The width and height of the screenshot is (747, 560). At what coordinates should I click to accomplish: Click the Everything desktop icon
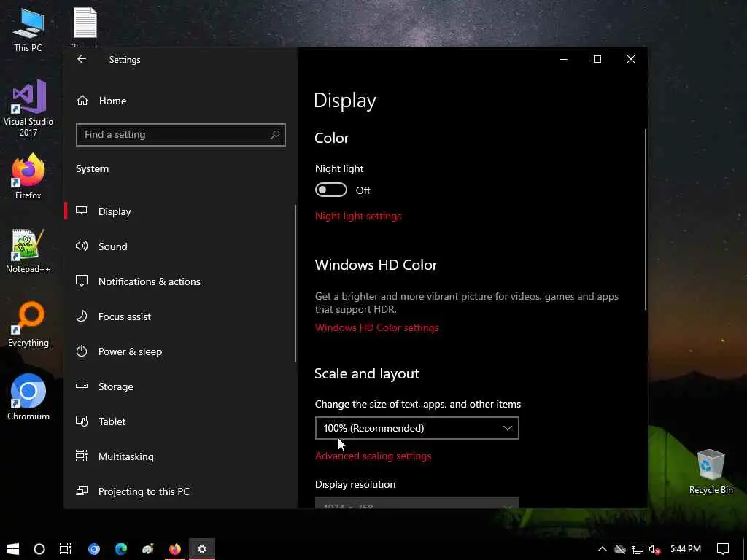pos(28,324)
